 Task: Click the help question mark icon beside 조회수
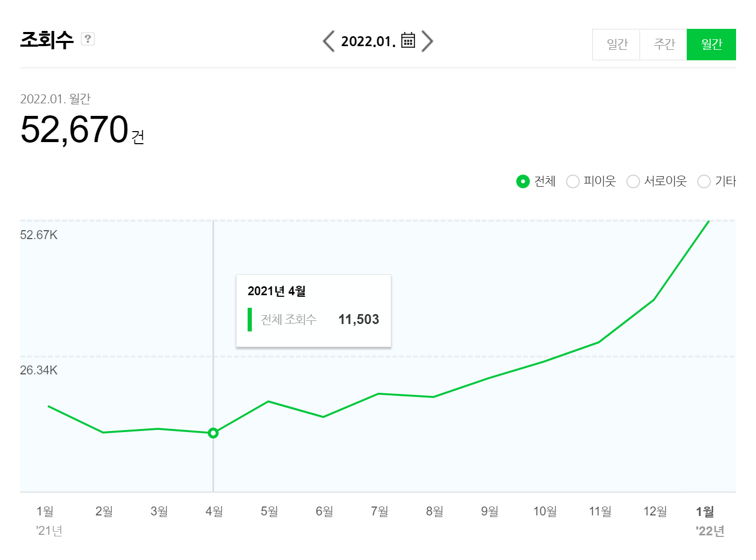88,39
